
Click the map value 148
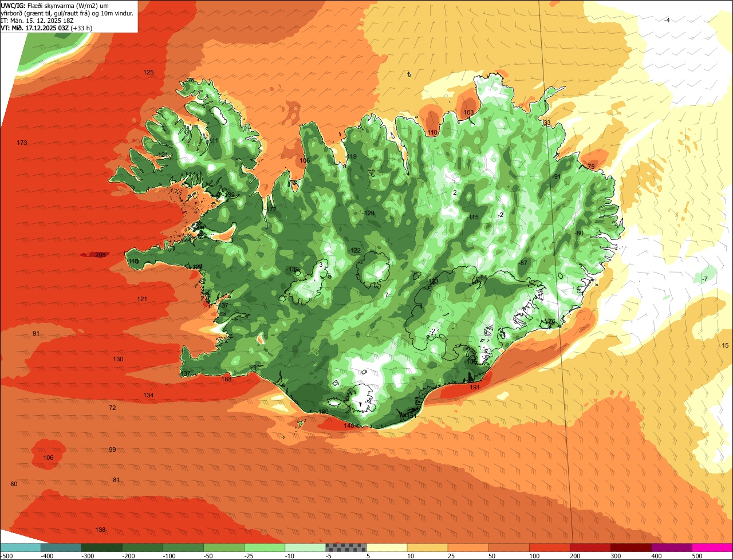(x=349, y=425)
